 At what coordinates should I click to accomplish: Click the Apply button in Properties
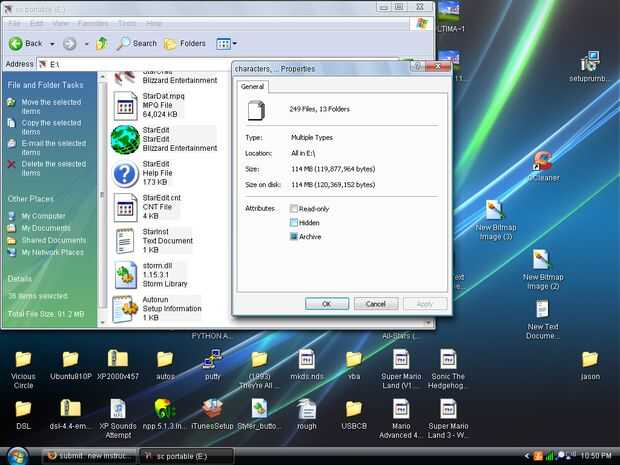[425, 304]
